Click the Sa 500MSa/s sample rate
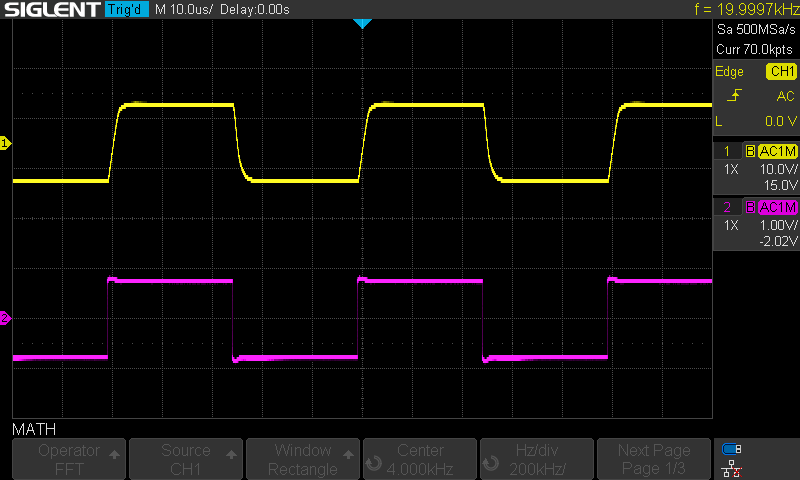 (x=756, y=29)
